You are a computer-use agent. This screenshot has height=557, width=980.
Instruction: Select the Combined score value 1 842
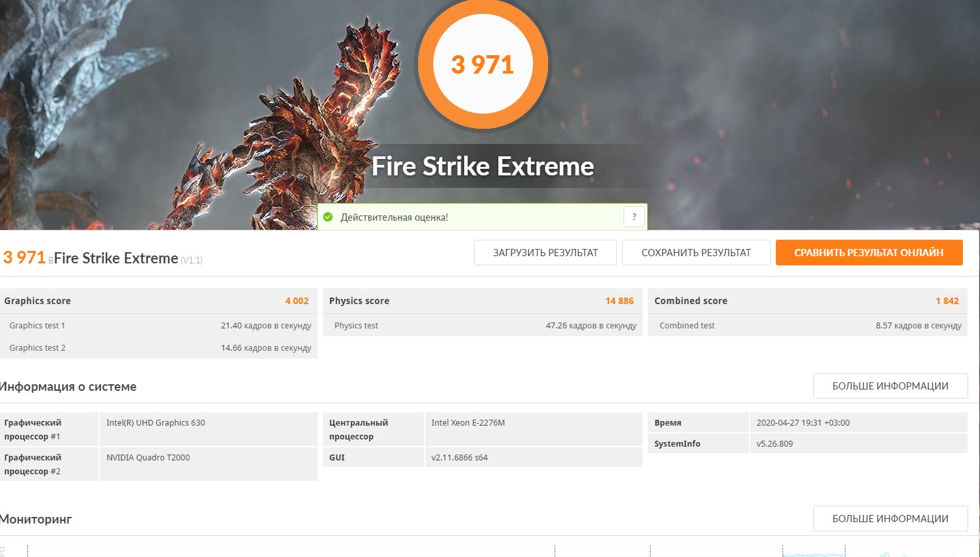click(947, 301)
